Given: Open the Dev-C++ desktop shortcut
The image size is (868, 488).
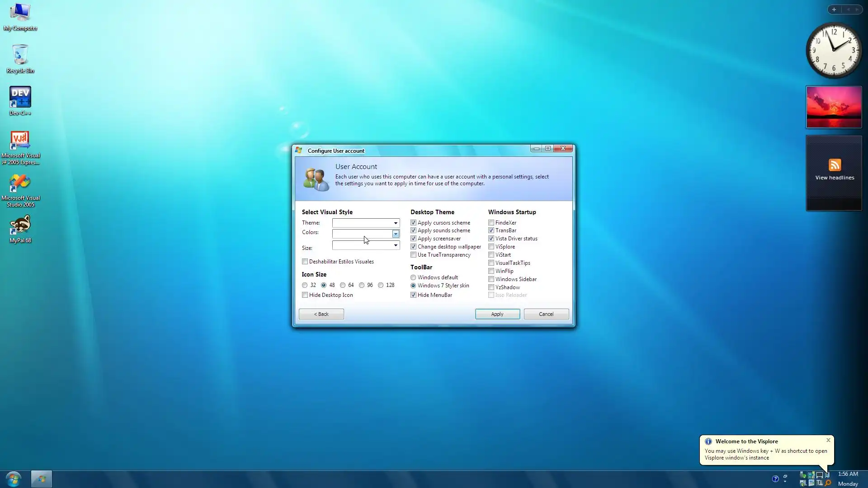Looking at the screenshot, I should pos(20,98).
